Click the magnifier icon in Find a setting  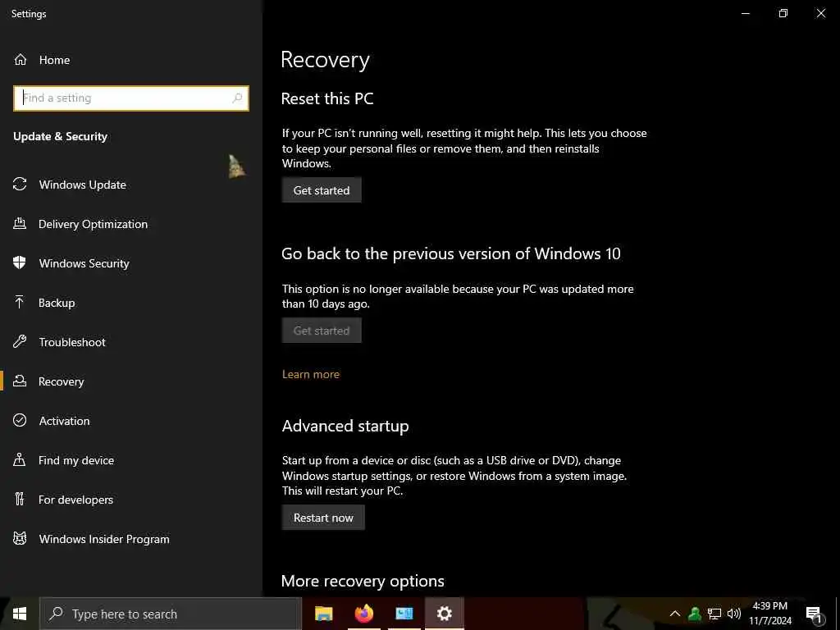237,98
